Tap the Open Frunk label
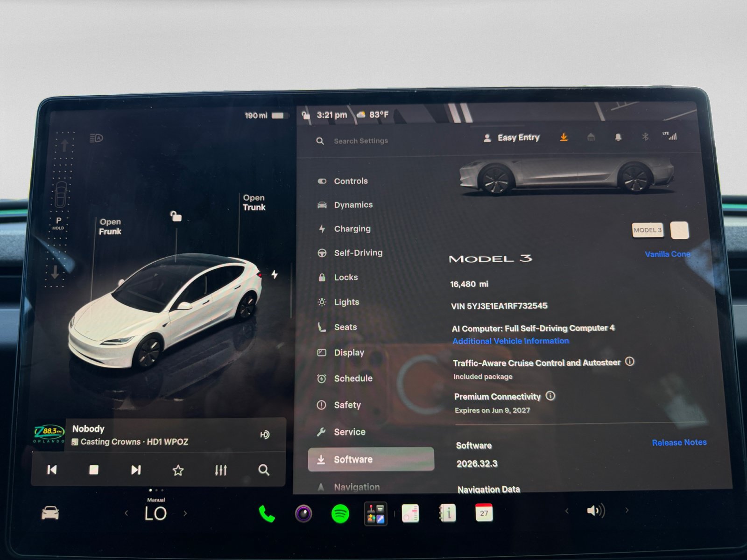The image size is (747, 560). pos(110,227)
